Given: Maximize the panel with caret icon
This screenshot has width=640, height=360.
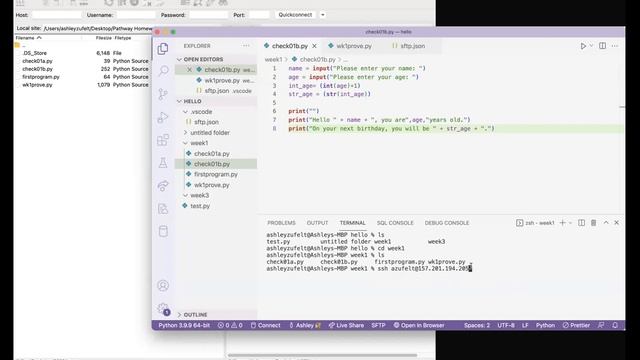Looking at the screenshot, I should [x=606, y=222].
